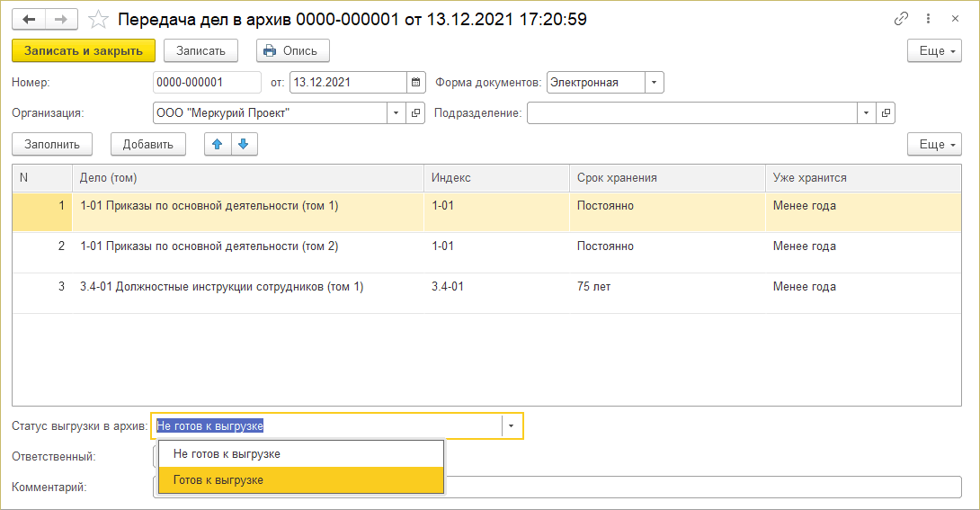Copy link to this document

click(x=902, y=19)
